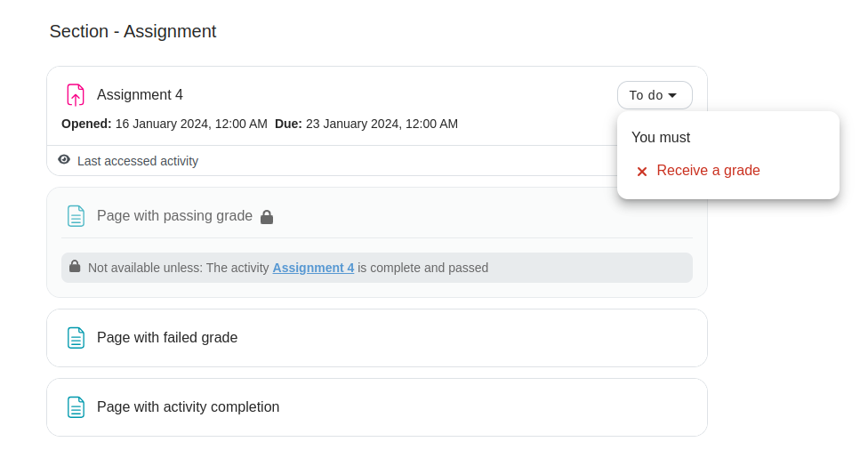Click the pink Assignment 4 upload icon
Image resolution: width=868 pixels, height=450 pixels.
coord(76,94)
